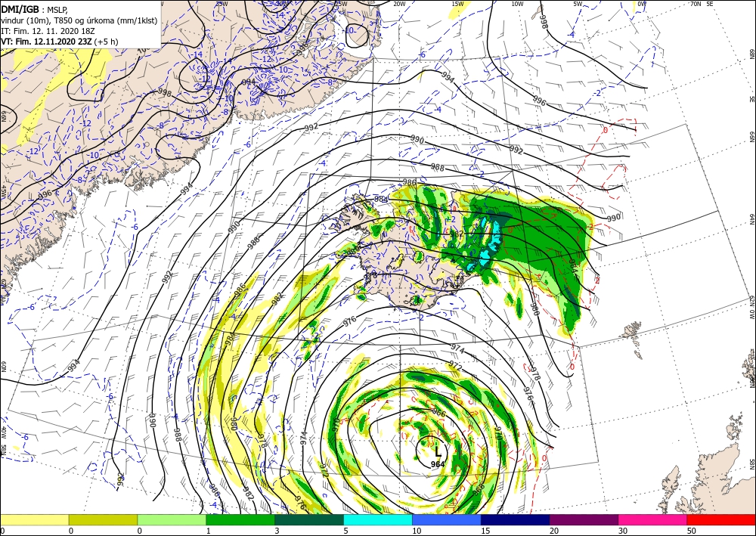Click the '10W' longitude label at top
This screenshot has width=756, height=536.
pos(517,4)
